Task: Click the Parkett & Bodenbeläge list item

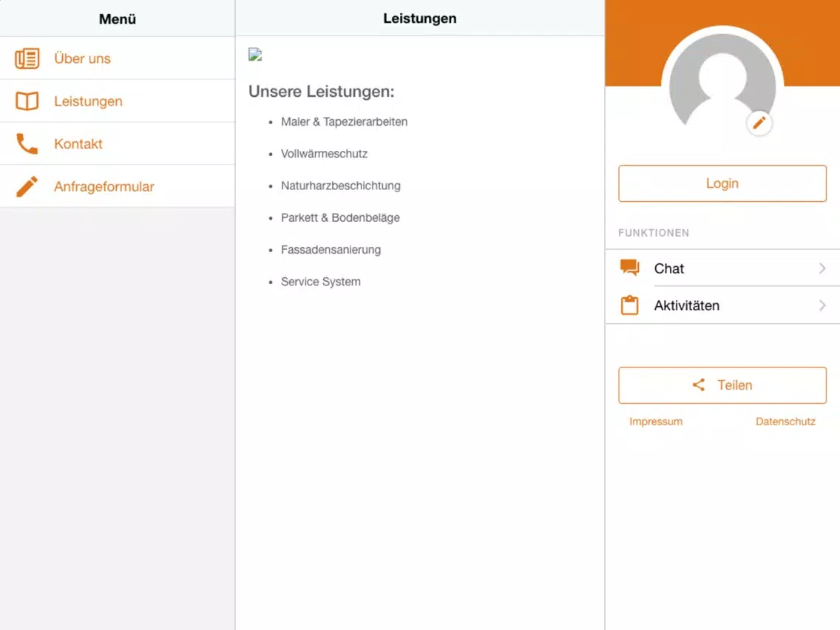Action: click(x=340, y=218)
